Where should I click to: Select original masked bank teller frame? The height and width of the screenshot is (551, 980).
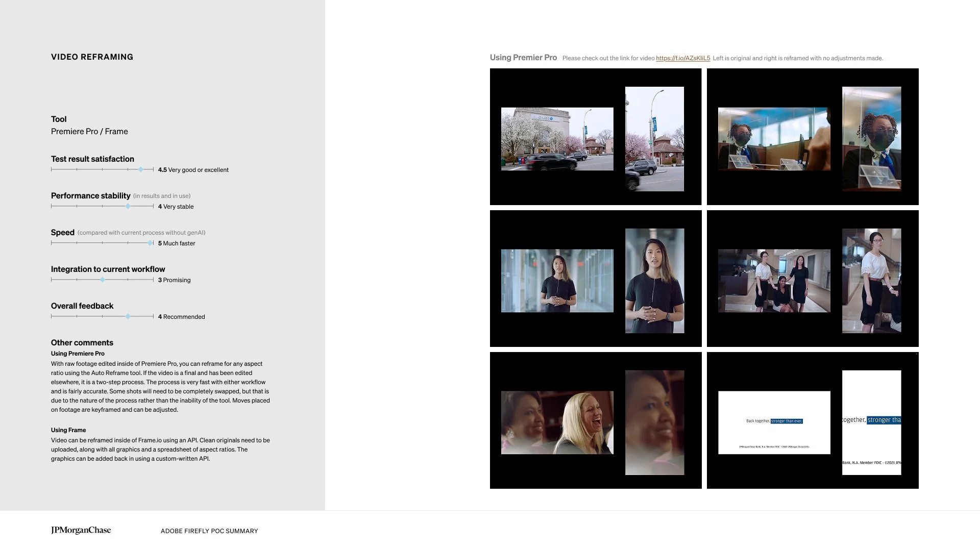774,139
